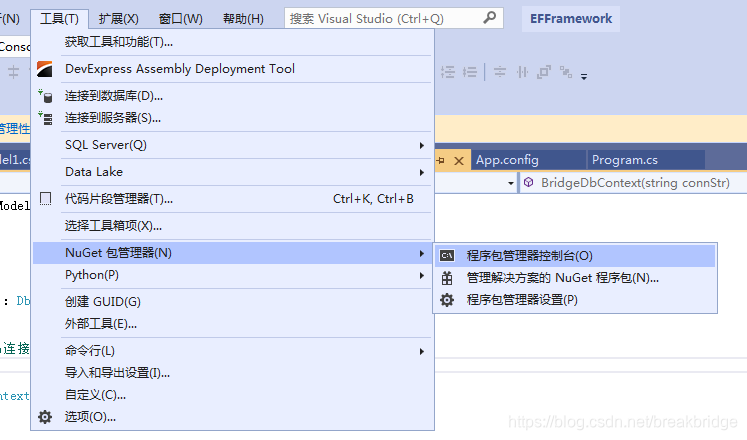
Task: Open the 扩展(X) menu
Action: tap(119, 19)
